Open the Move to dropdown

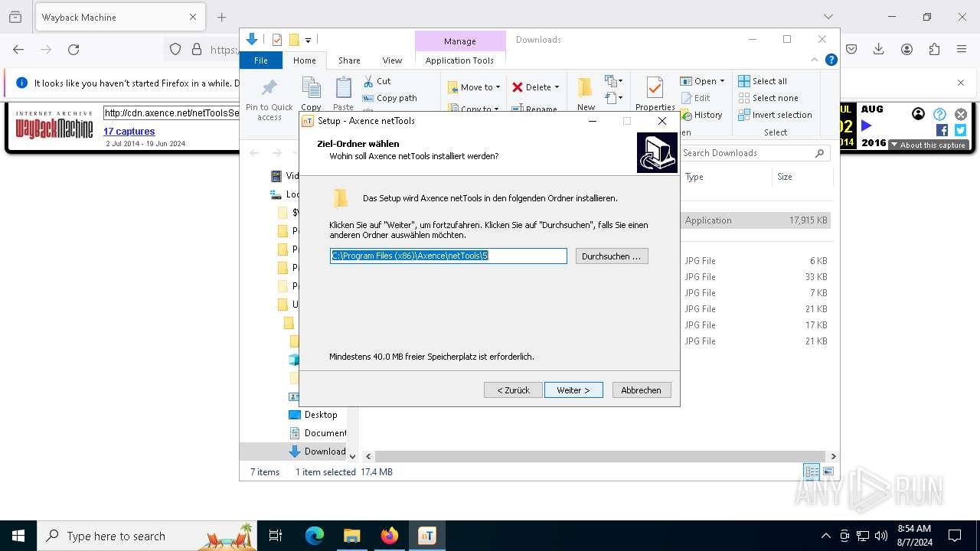coord(474,87)
